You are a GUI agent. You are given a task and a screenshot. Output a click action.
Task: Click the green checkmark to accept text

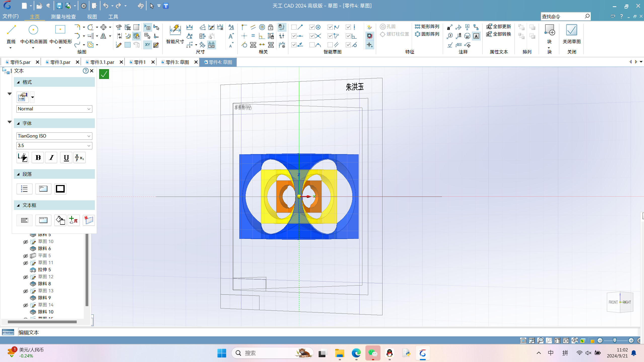[x=104, y=74]
